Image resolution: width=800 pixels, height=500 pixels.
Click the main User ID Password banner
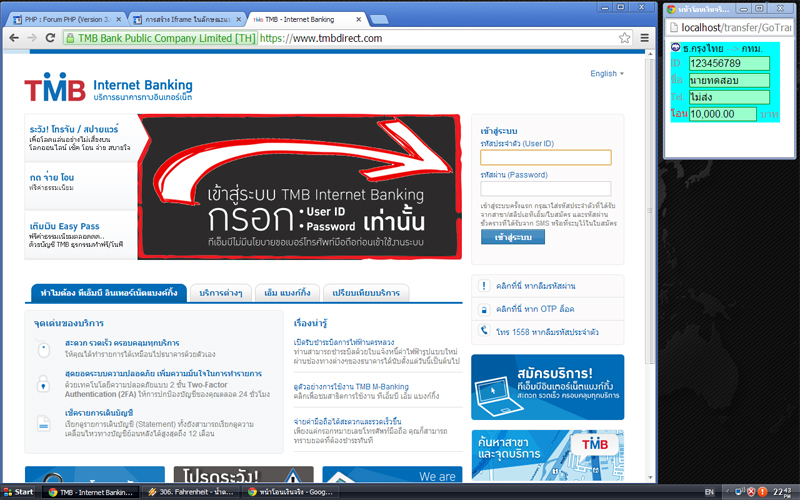tap(300, 187)
